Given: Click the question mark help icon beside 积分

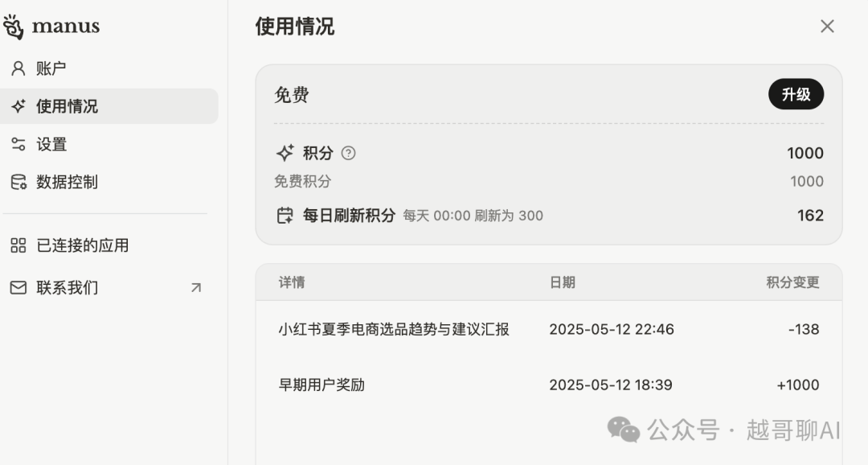Looking at the screenshot, I should (x=348, y=153).
